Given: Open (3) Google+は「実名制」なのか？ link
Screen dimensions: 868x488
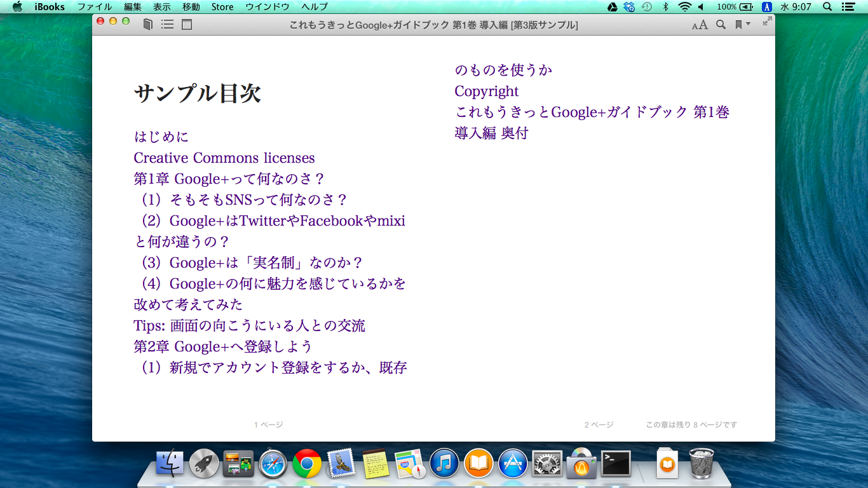Looking at the screenshot, I should click(x=252, y=262).
